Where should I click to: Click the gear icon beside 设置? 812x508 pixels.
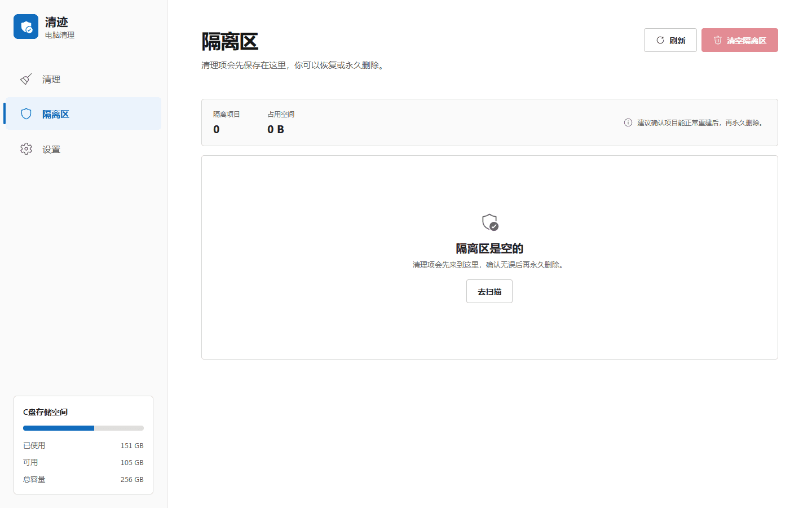(26, 149)
